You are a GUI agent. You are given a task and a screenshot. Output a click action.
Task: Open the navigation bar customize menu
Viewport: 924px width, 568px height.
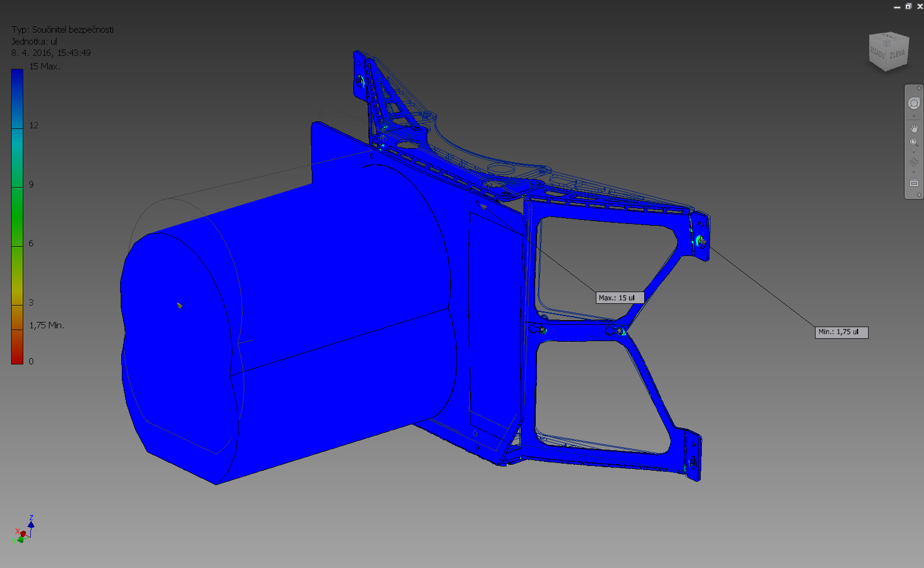[x=919, y=195]
